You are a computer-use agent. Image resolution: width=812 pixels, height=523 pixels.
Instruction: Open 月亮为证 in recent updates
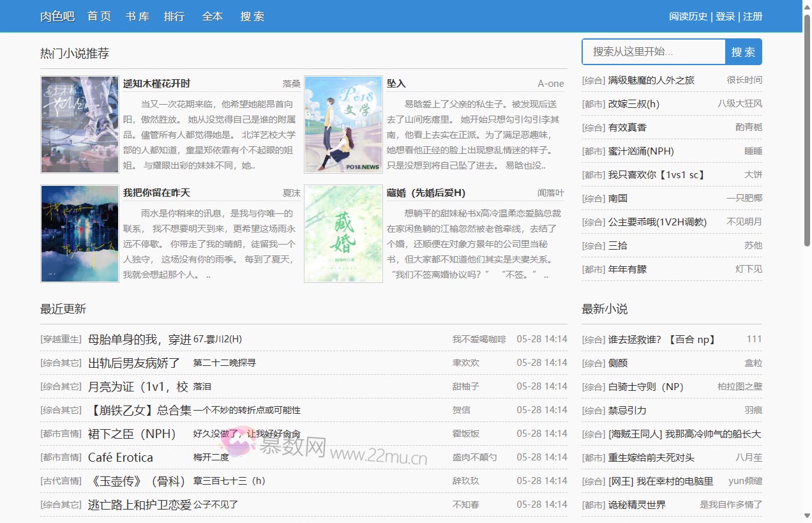[x=138, y=386]
